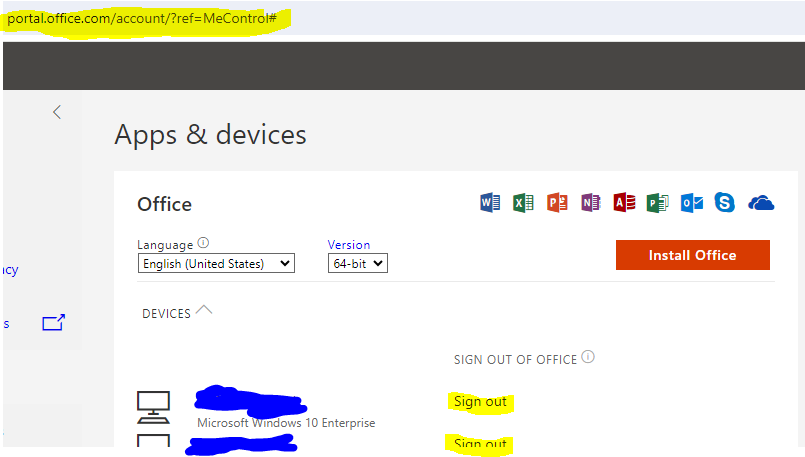Click info icon beside Sign out of Office

point(588,356)
